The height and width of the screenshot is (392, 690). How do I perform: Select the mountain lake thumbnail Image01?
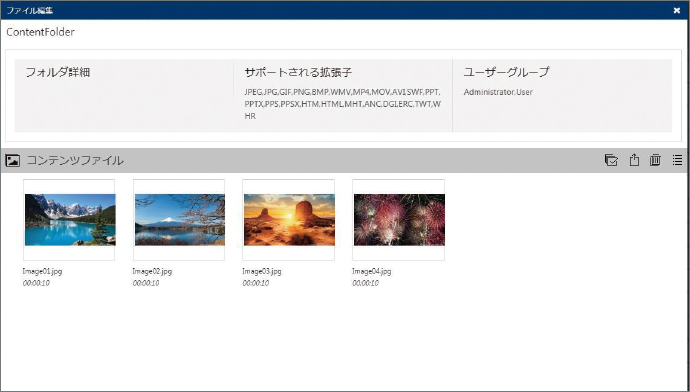click(x=70, y=220)
